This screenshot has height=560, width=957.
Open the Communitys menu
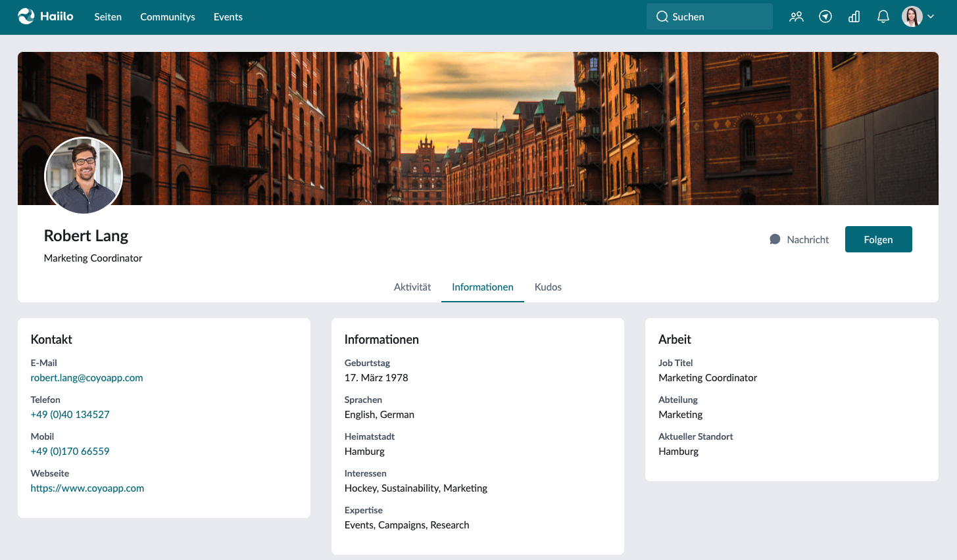pyautogui.click(x=168, y=17)
